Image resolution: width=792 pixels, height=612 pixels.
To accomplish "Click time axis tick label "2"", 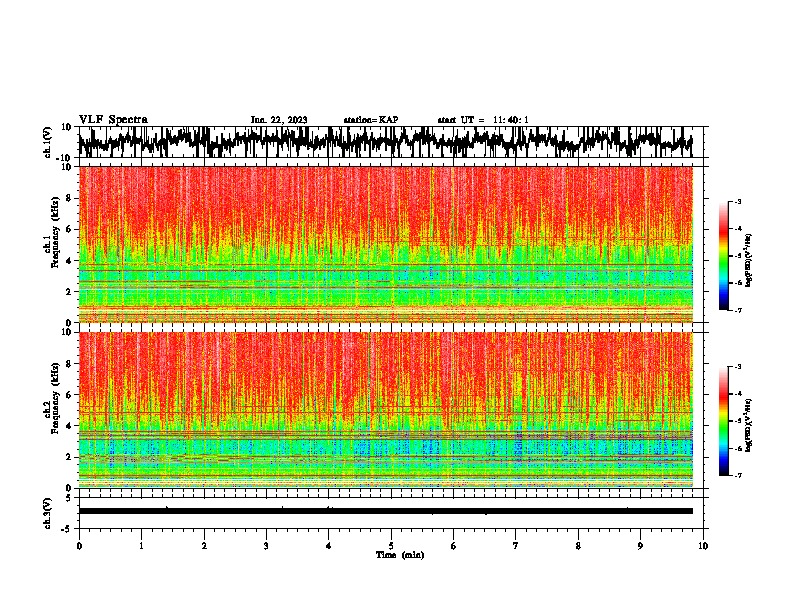I will pyautogui.click(x=204, y=546).
